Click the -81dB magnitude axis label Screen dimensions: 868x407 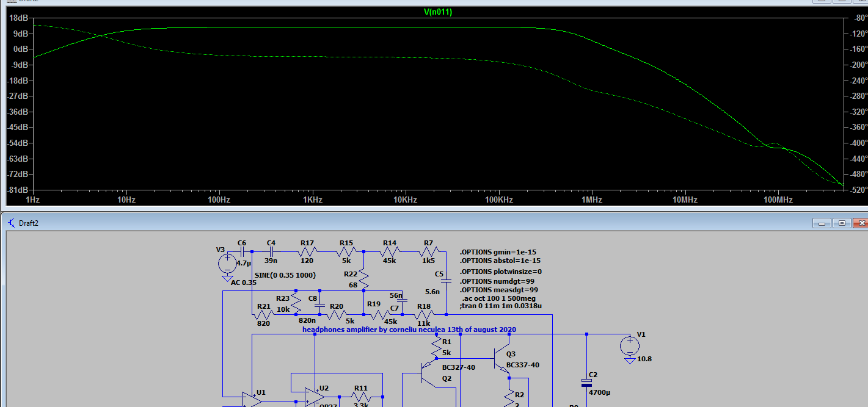pos(17,190)
